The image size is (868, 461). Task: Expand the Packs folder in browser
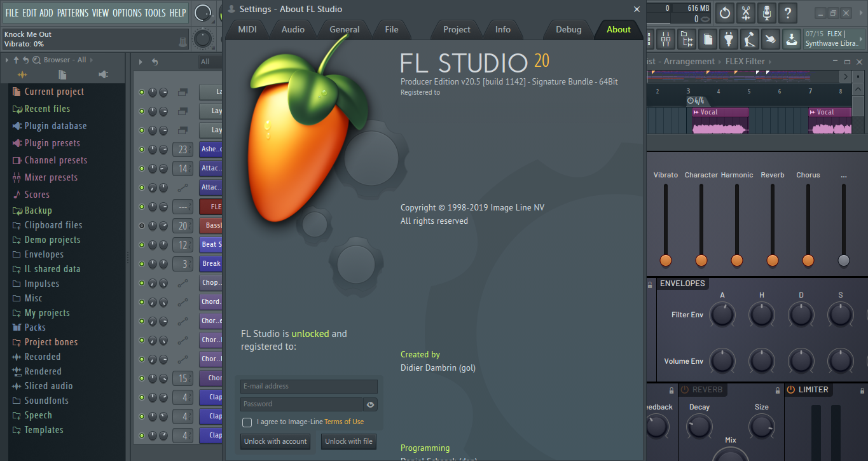(x=35, y=327)
